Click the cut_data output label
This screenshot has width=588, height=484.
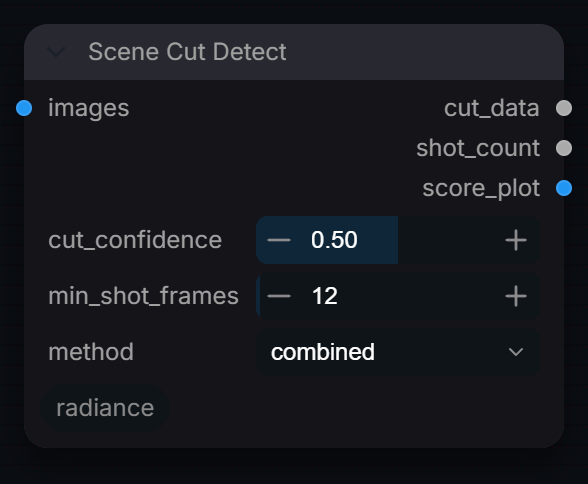[492, 108]
